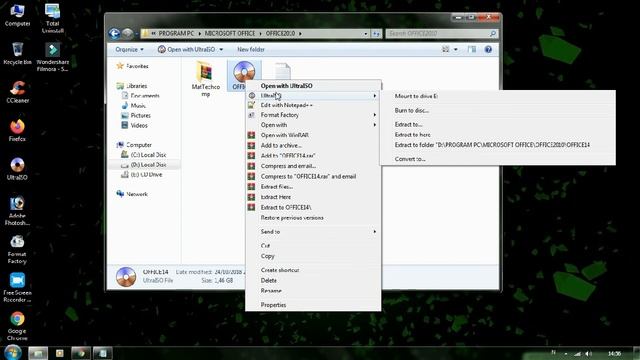Choose Open with WinRAR
Screen dimensions: 640x360
tap(313, 135)
